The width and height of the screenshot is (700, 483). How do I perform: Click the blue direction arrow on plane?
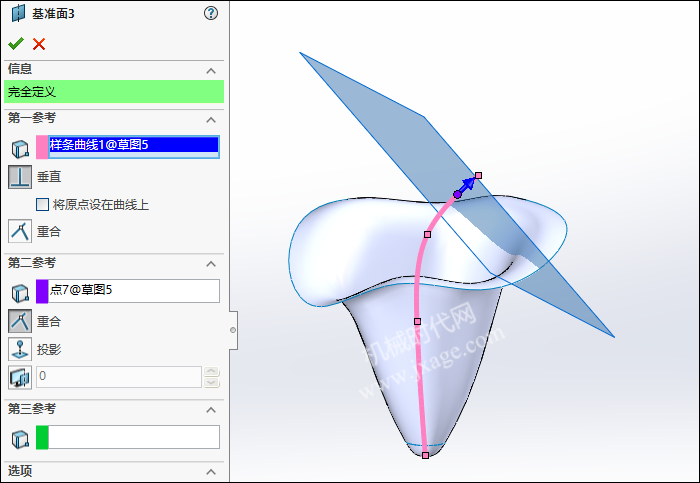467,184
